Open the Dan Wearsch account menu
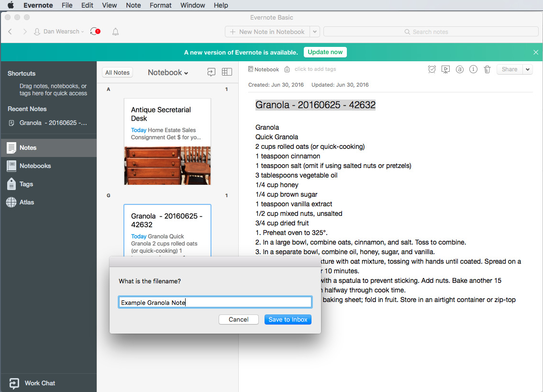Screen dimensions: 543x392 click(59, 32)
